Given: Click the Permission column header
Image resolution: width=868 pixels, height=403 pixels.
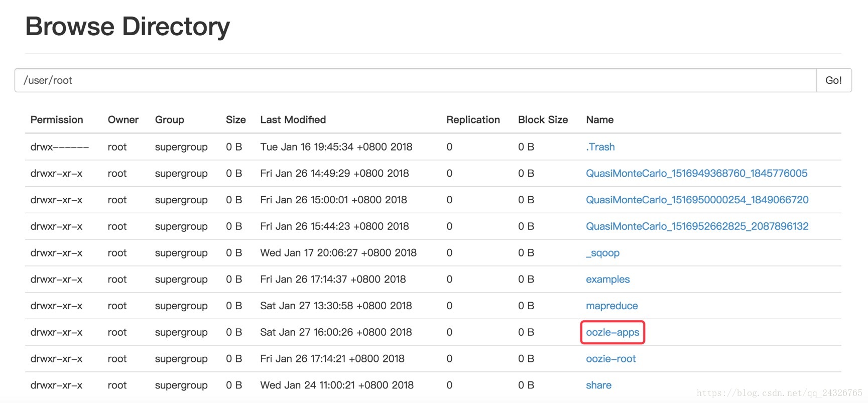Looking at the screenshot, I should click(57, 120).
